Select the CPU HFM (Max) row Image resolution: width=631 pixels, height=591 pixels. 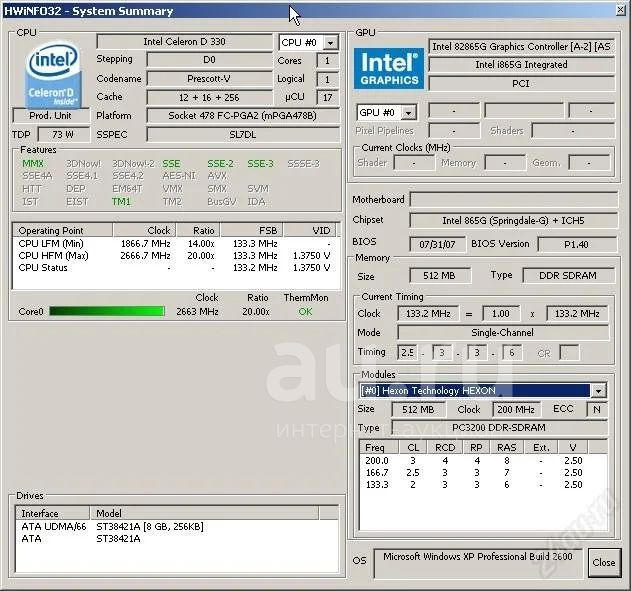point(175,256)
